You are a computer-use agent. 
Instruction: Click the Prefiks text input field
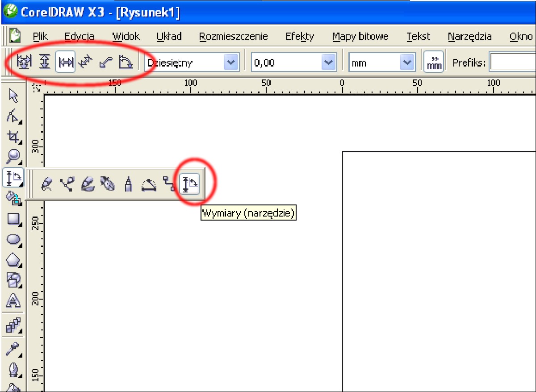[x=512, y=63]
